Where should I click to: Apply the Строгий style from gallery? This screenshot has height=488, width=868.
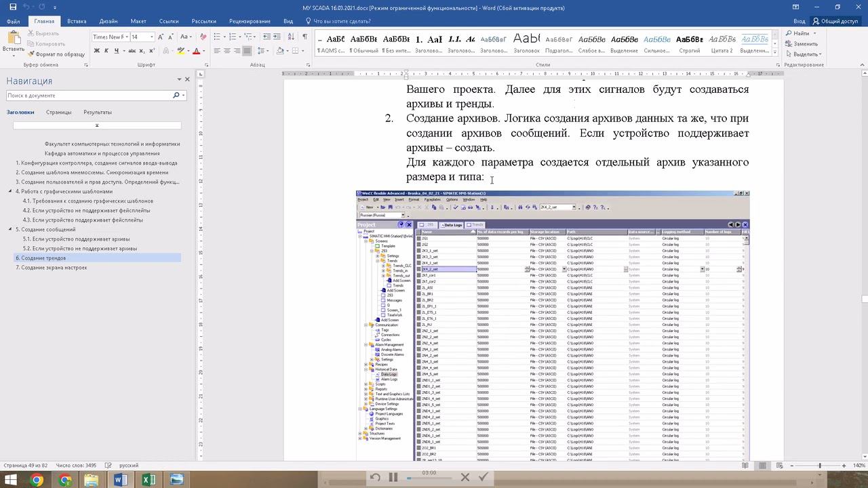tap(690, 43)
